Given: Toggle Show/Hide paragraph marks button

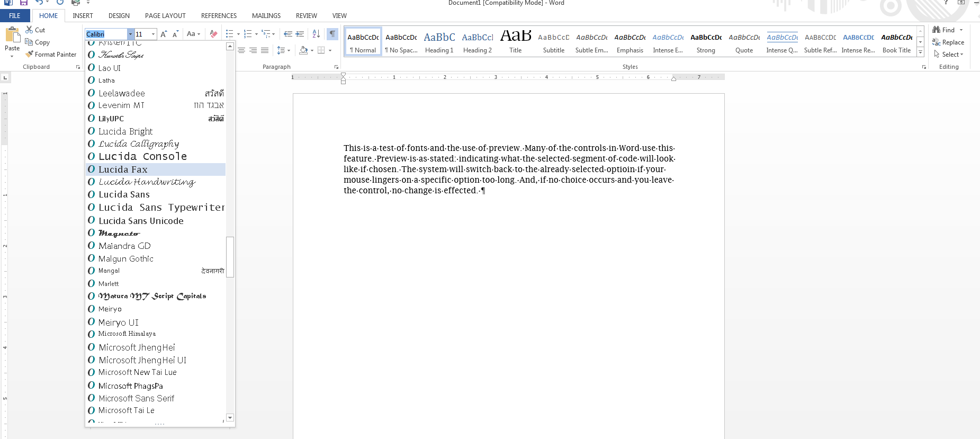Looking at the screenshot, I should pyautogui.click(x=332, y=34).
